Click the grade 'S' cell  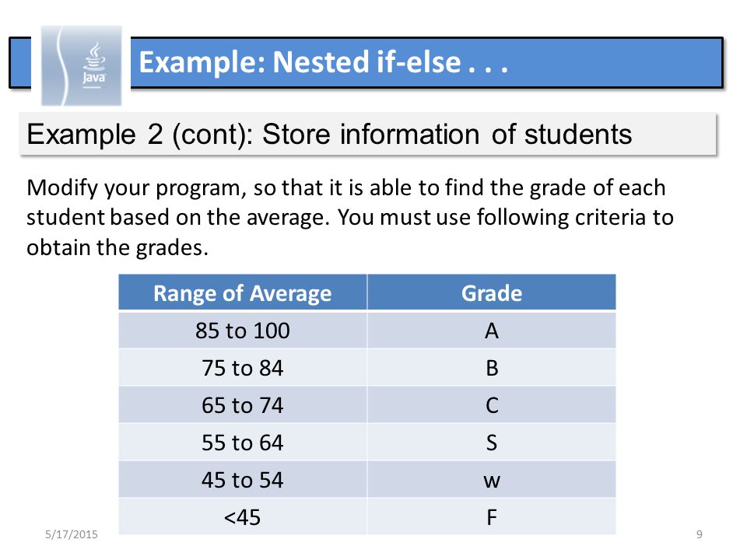(492, 442)
